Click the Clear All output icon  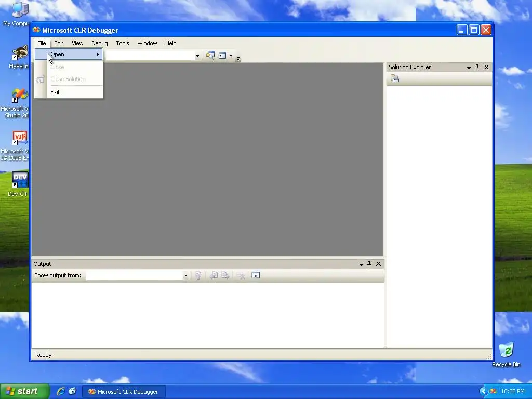point(240,275)
